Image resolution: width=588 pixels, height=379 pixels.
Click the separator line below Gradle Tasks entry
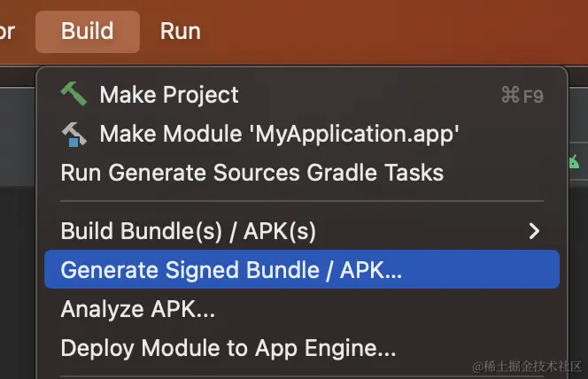click(302, 201)
